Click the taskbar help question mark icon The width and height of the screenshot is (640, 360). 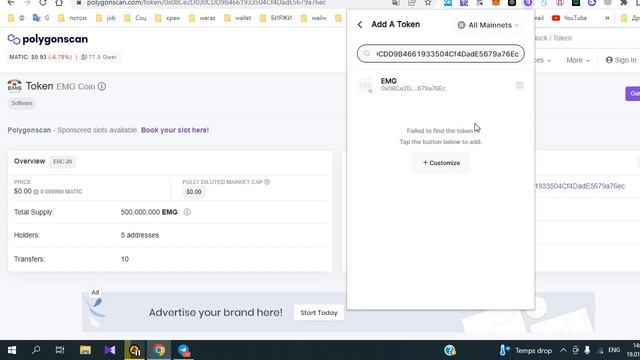[x=450, y=350]
